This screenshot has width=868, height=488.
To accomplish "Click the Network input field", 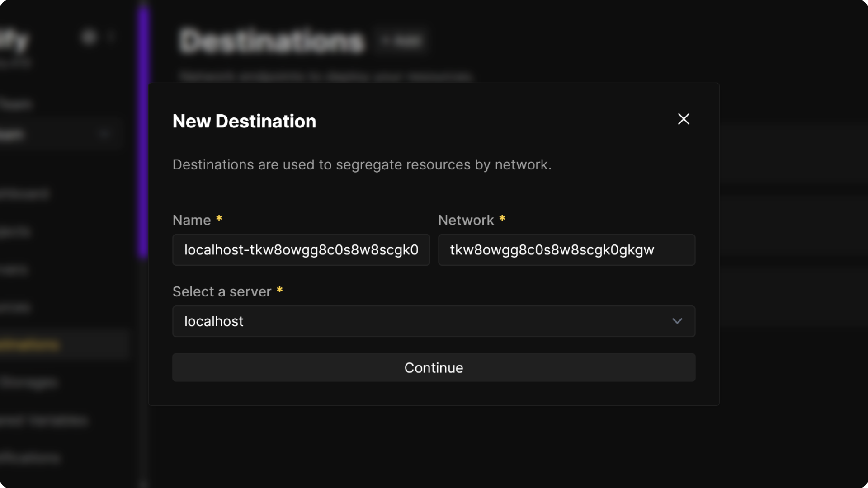I will point(566,250).
